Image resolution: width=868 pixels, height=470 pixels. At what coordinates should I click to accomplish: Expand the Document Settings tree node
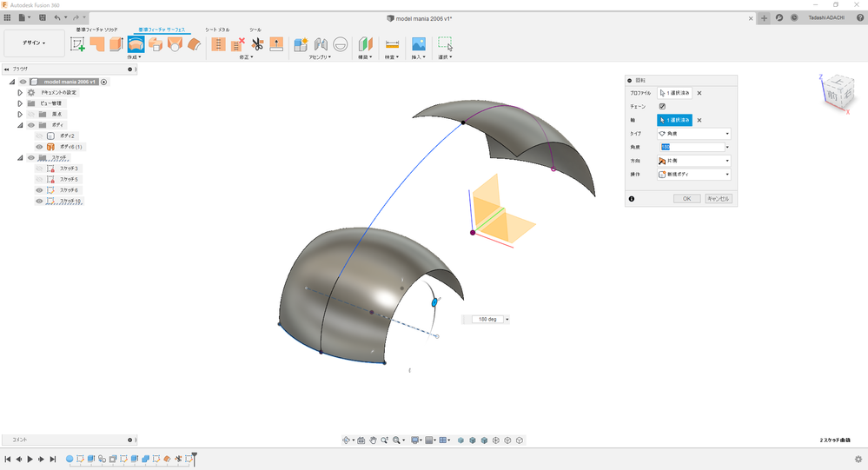(20, 92)
